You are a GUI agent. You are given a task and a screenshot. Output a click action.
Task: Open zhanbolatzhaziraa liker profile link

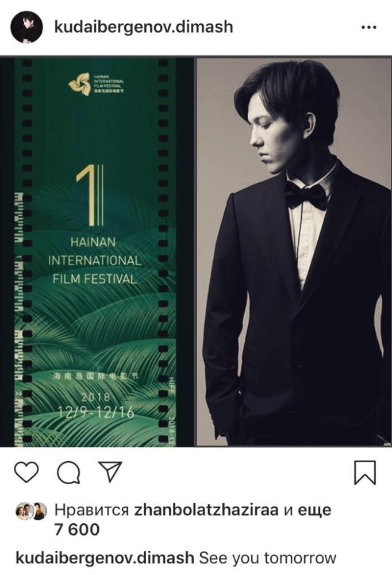(206, 510)
